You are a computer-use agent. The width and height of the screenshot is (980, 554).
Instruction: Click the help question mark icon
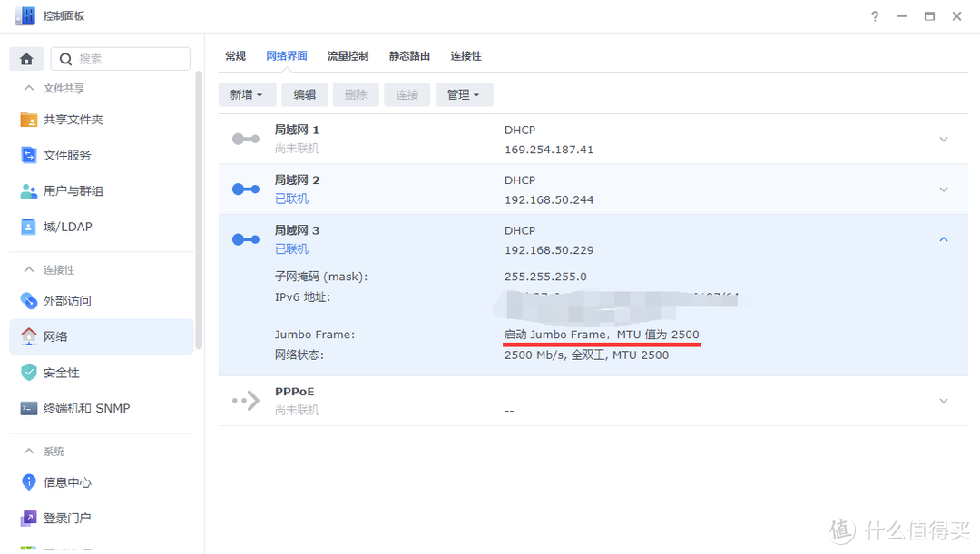coord(875,16)
